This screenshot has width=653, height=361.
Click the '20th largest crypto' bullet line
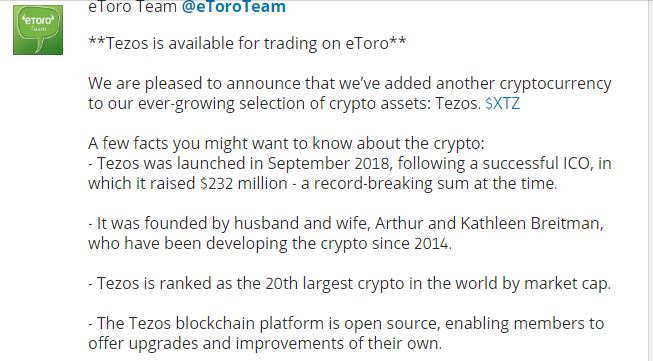[349, 284]
